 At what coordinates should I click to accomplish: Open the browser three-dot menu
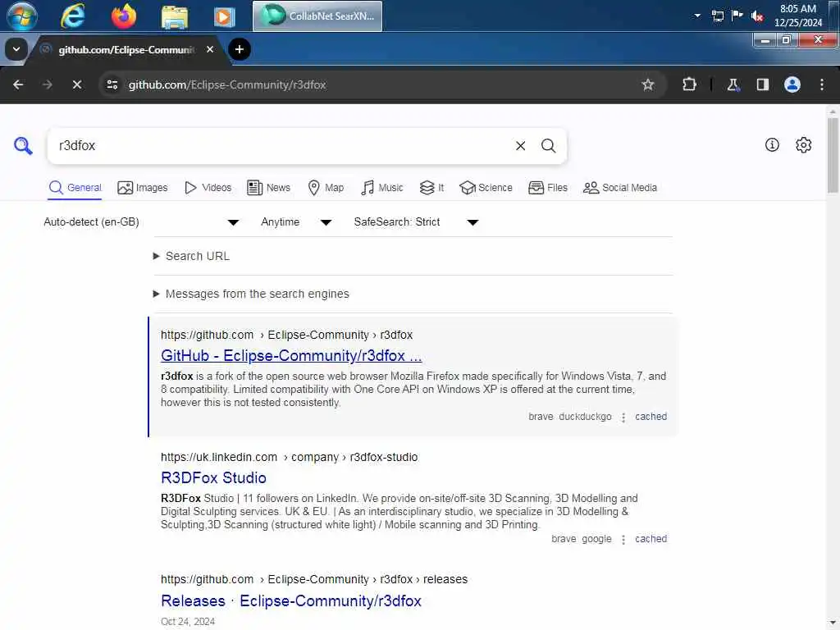[x=822, y=84]
